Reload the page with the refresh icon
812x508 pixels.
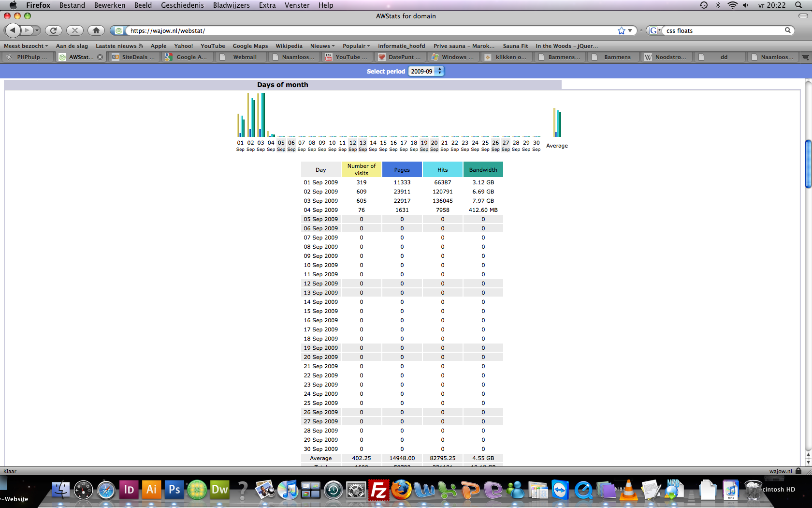54,30
